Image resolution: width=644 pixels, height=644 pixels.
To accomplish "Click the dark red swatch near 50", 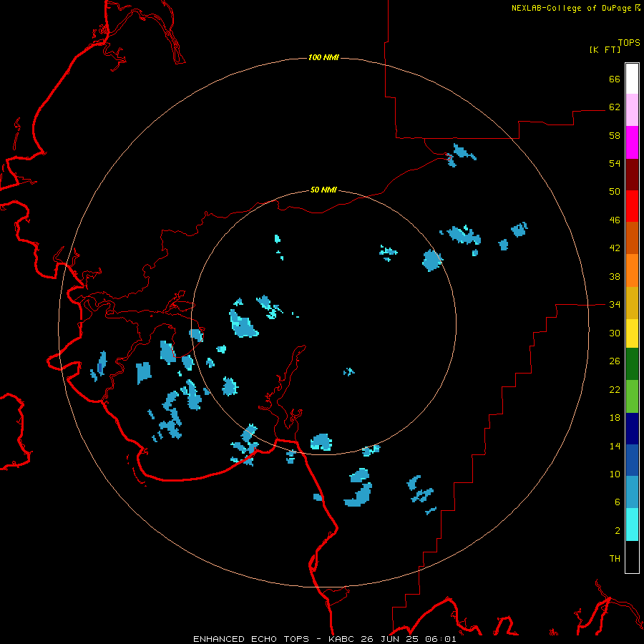I will [632, 175].
